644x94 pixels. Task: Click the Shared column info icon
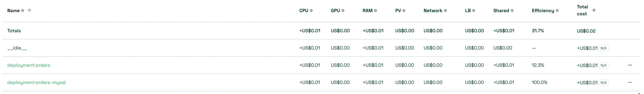[512, 11]
